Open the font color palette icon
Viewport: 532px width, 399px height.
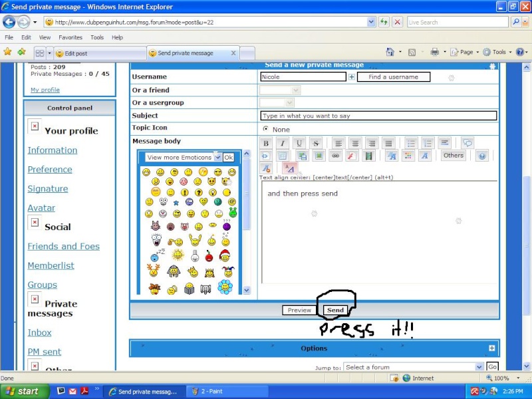click(408, 156)
